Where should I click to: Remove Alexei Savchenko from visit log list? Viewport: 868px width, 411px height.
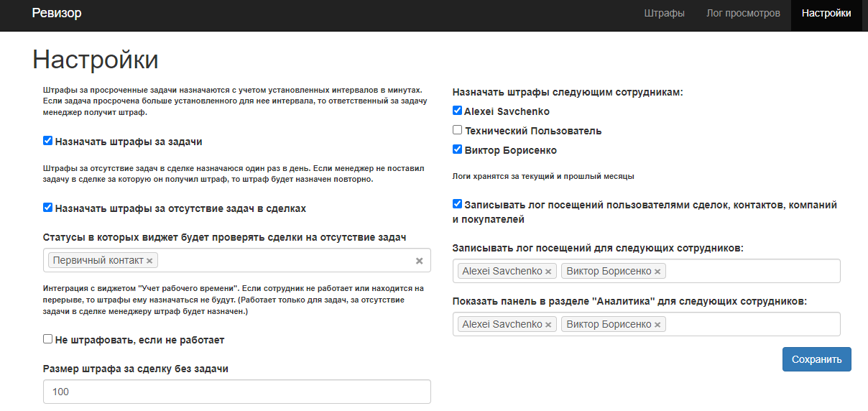[x=548, y=272]
